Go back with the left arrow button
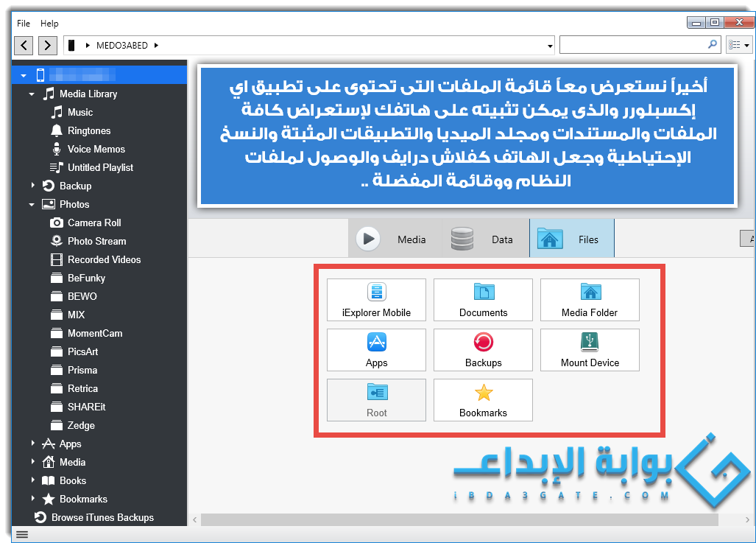Screen dimensions: 756x543 point(24,46)
